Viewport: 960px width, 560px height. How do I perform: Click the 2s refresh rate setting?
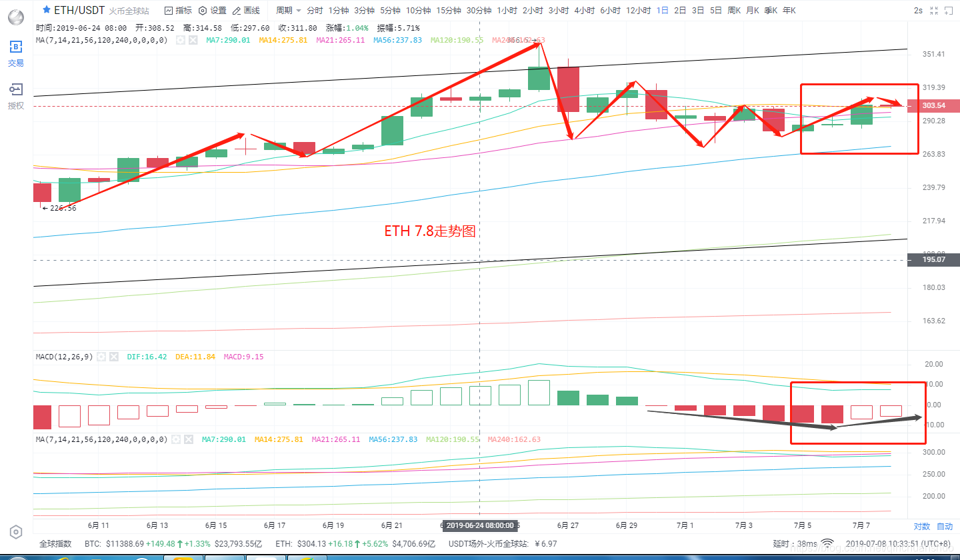tap(918, 11)
